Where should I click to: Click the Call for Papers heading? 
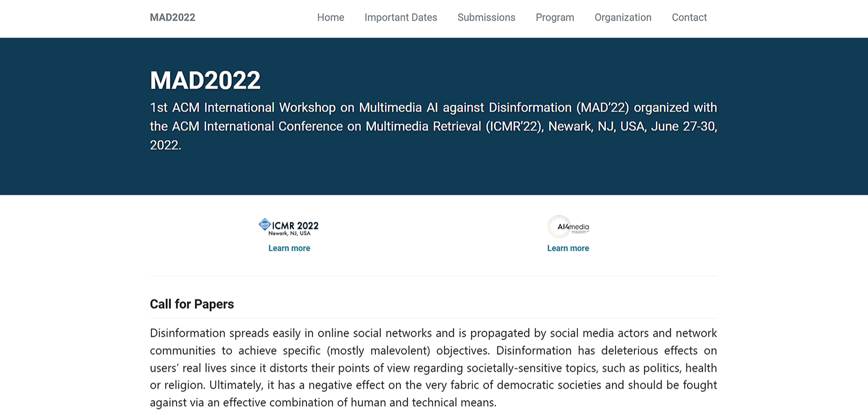tap(191, 304)
